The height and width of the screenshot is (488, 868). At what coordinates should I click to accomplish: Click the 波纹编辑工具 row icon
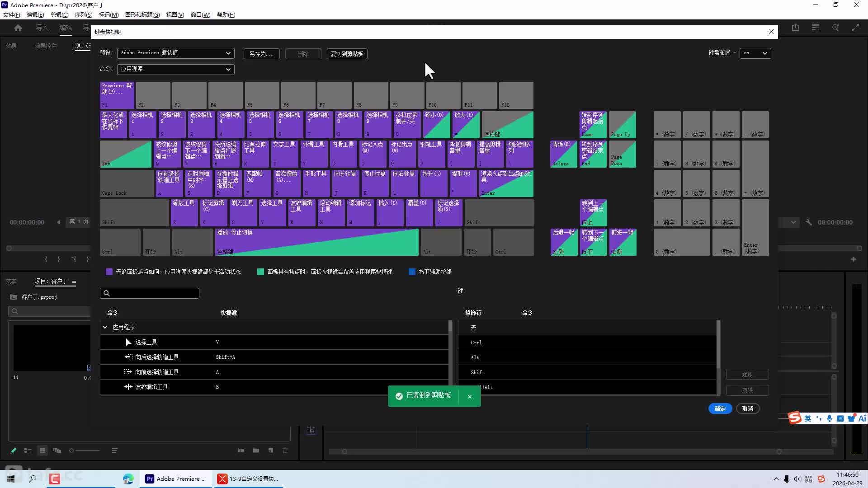[x=128, y=387]
